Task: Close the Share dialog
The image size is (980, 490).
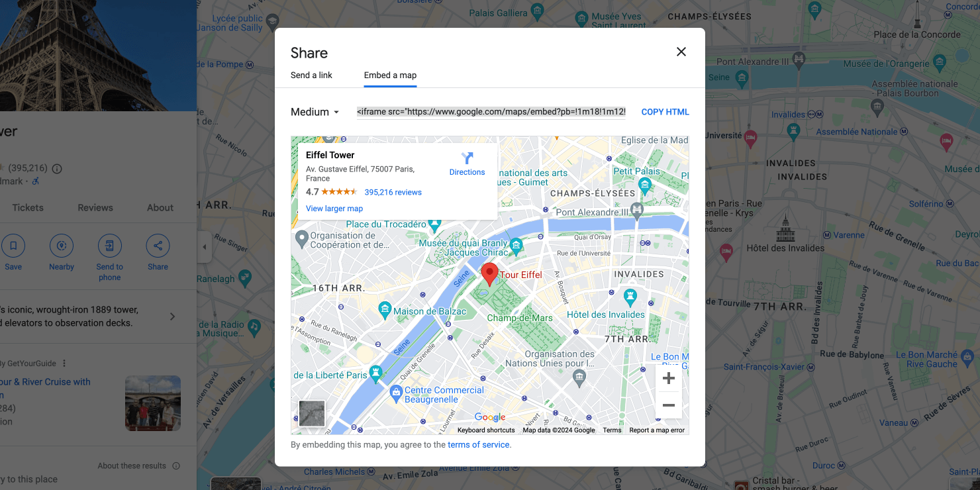Action: [x=681, y=52]
